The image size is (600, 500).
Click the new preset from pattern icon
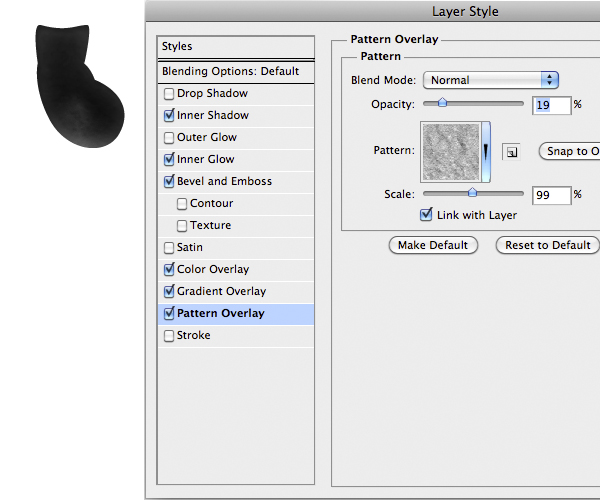tap(511, 152)
